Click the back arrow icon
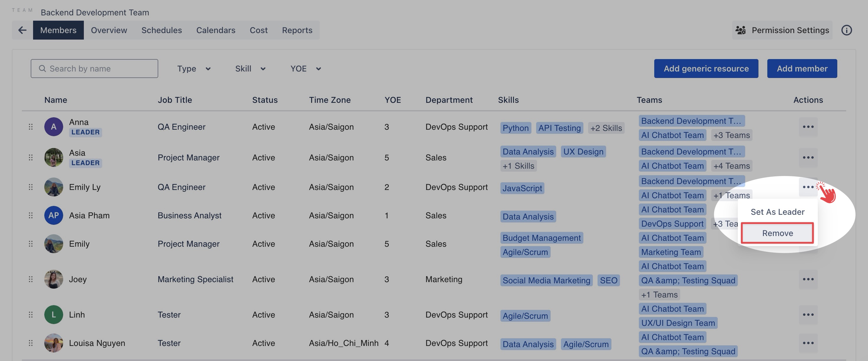Screen dimensions: 868x361 (22, 30)
